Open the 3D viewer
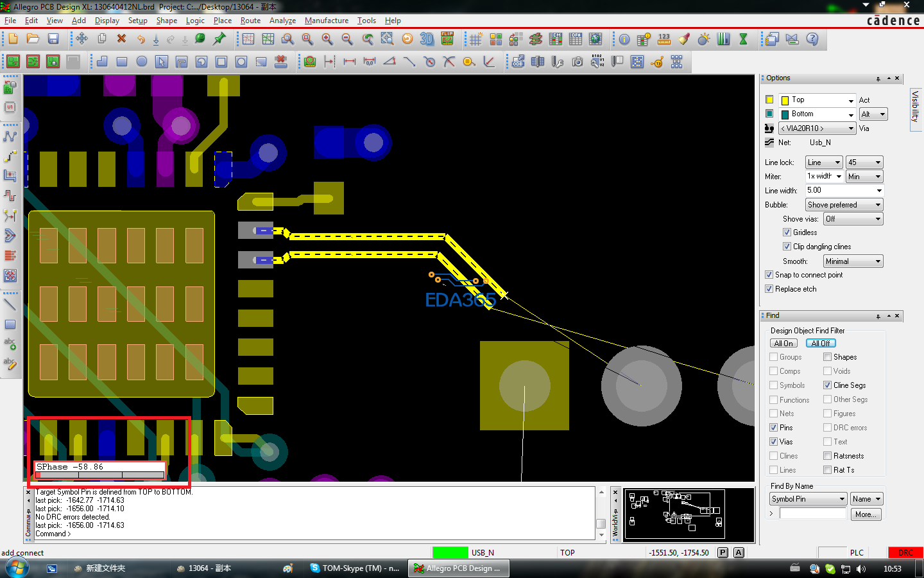Viewport: 924px width, 578px height. pyautogui.click(x=427, y=39)
